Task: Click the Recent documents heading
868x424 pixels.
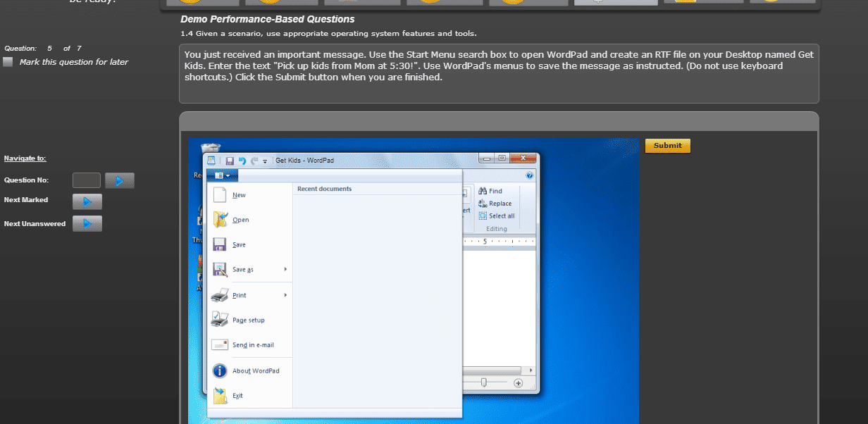Action: coord(324,189)
